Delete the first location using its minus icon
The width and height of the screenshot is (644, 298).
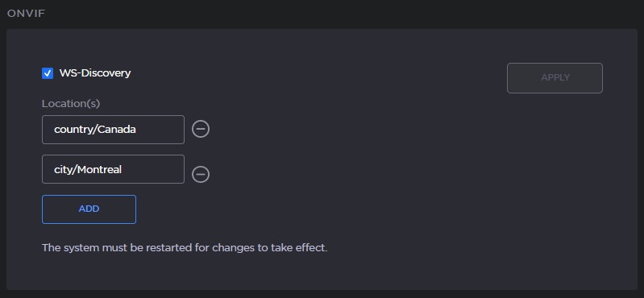pyautogui.click(x=201, y=130)
